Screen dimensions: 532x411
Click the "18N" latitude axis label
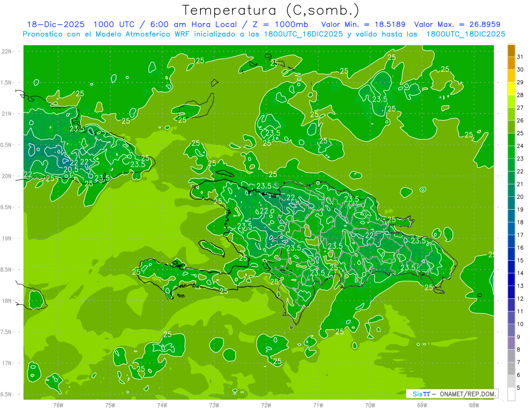point(6,301)
